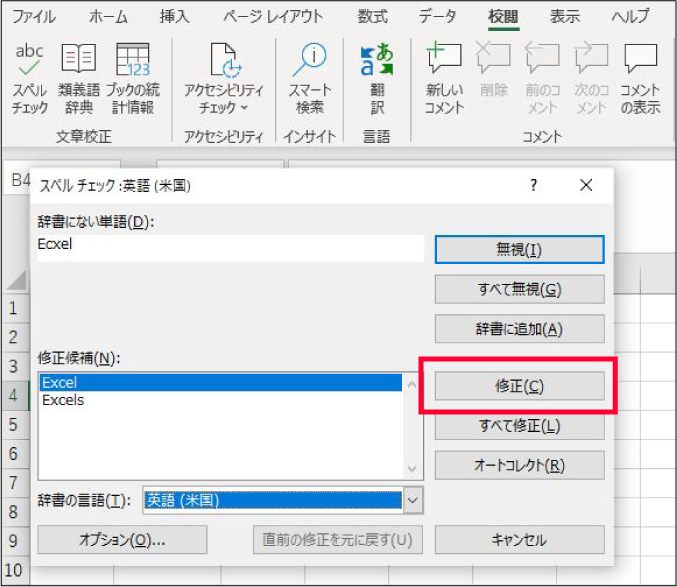Expand the dictionary language (辞書の言語) dropdown
Image resolution: width=677 pixels, height=587 pixels.
[x=413, y=500]
